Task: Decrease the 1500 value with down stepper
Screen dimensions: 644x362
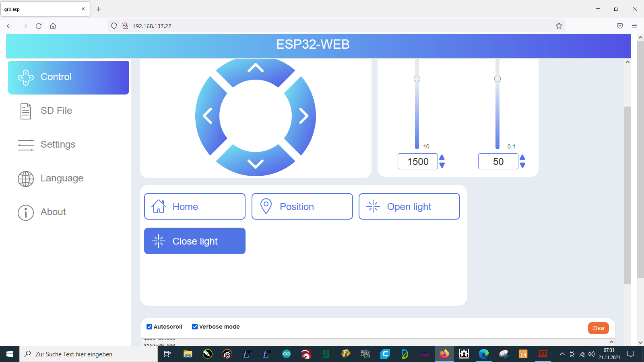Action: pos(442,165)
